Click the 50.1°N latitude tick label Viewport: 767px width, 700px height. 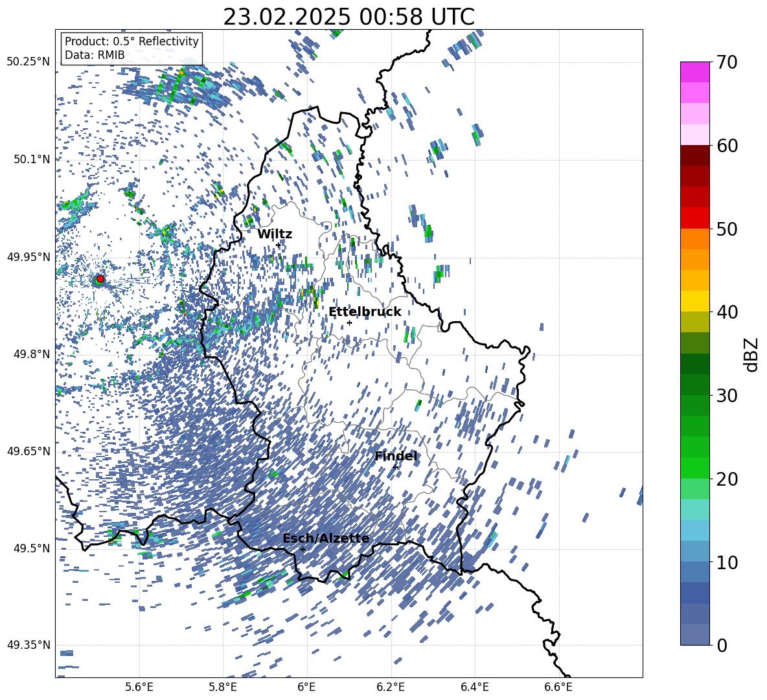click(31, 159)
